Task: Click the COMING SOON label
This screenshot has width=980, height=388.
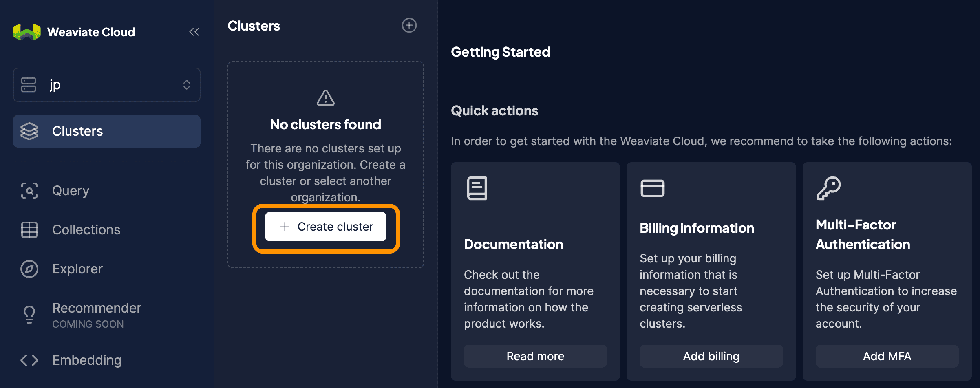Action: tap(88, 324)
